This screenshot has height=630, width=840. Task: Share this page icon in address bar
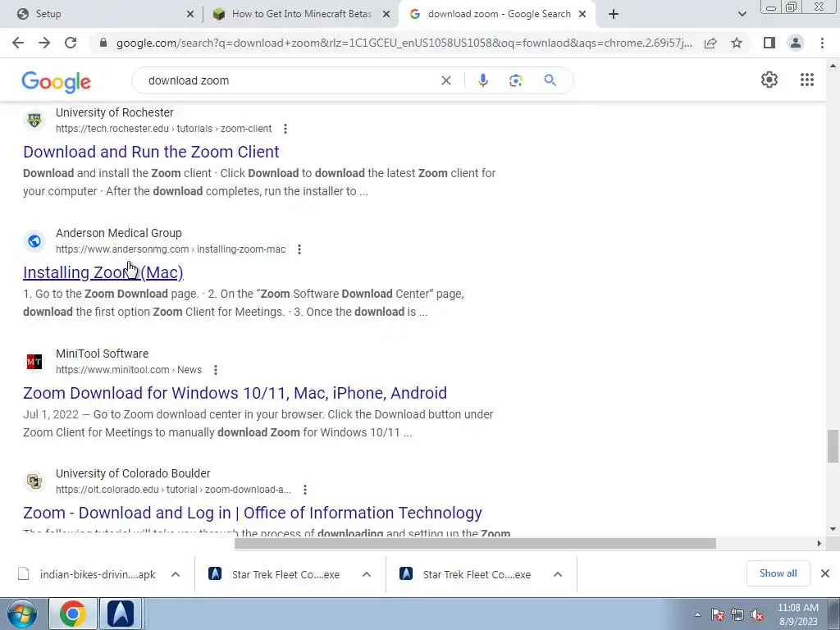coord(710,43)
